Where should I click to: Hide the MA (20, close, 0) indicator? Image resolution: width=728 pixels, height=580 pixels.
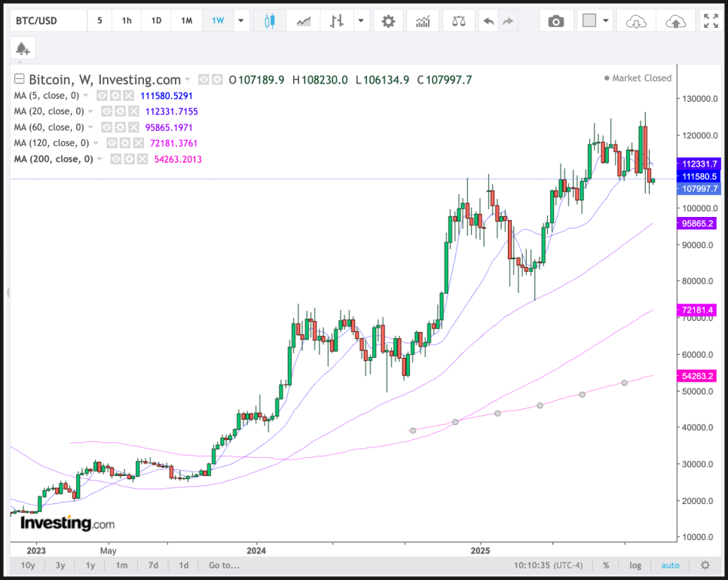point(106,111)
